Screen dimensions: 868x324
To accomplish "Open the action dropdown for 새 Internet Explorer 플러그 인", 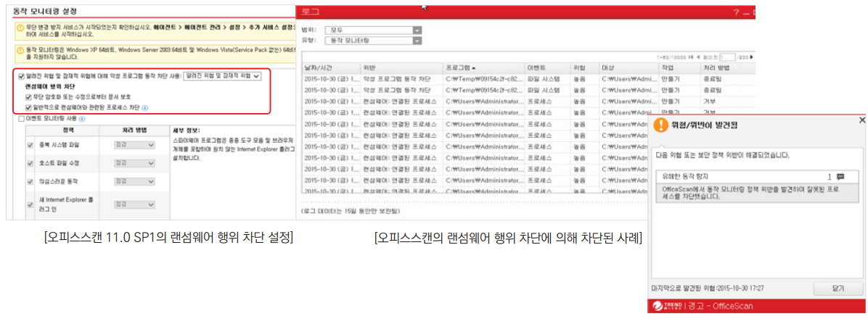I will [134, 204].
